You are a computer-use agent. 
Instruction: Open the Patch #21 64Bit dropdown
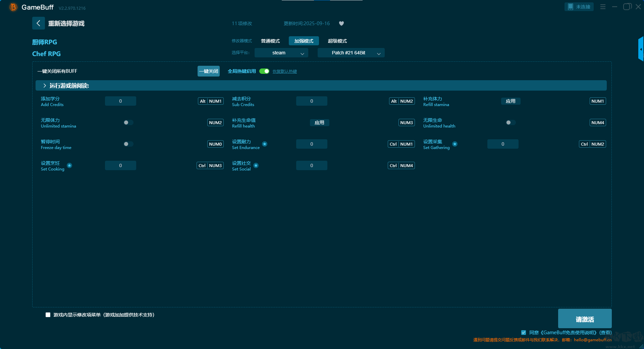351,53
